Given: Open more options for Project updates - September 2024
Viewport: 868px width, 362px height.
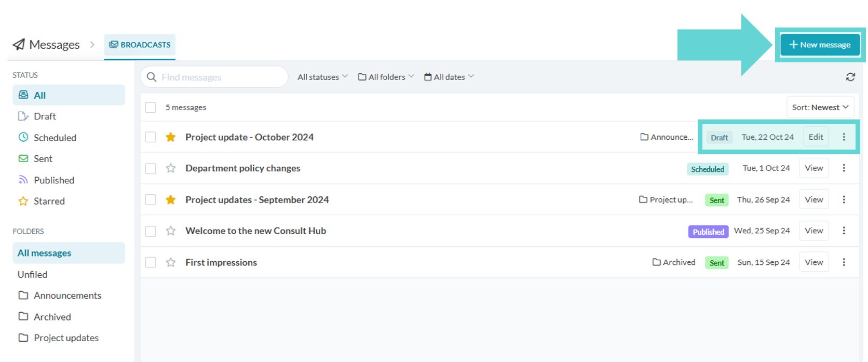Looking at the screenshot, I should click(x=844, y=199).
